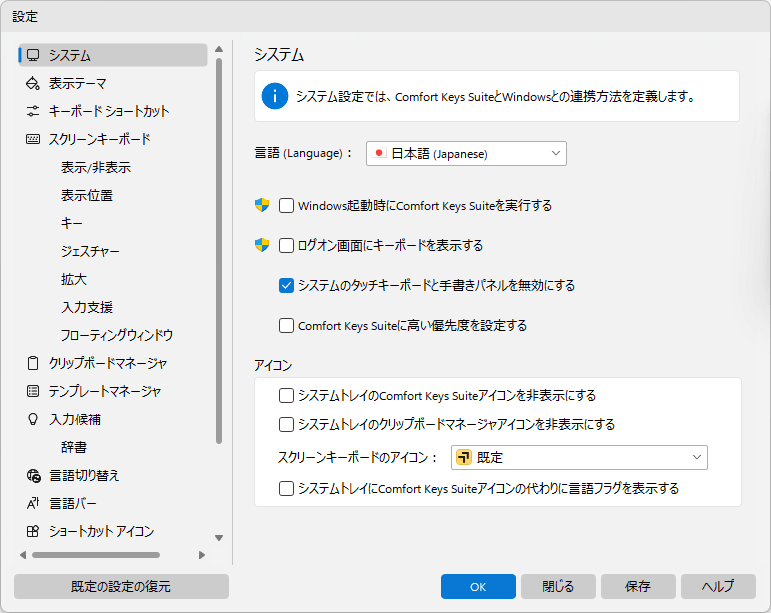The width and height of the screenshot is (771, 613).
Task: Click sidebar scroll down arrow
Action: coord(219,538)
